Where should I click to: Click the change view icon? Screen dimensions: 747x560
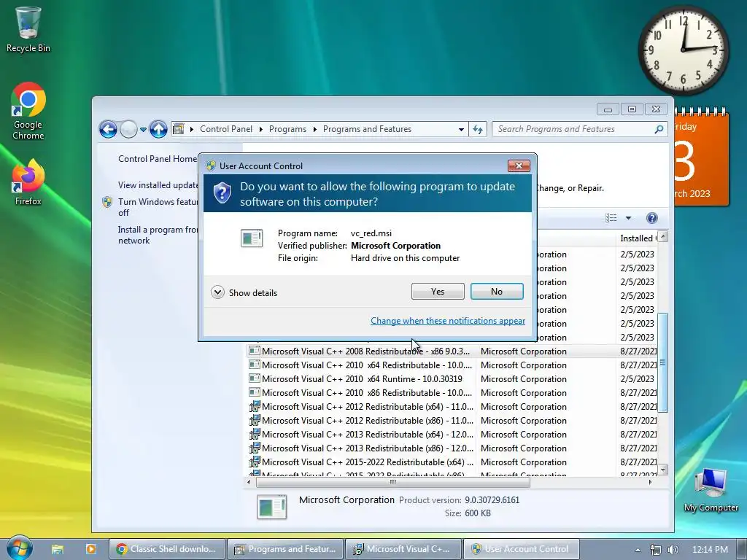[x=611, y=218]
